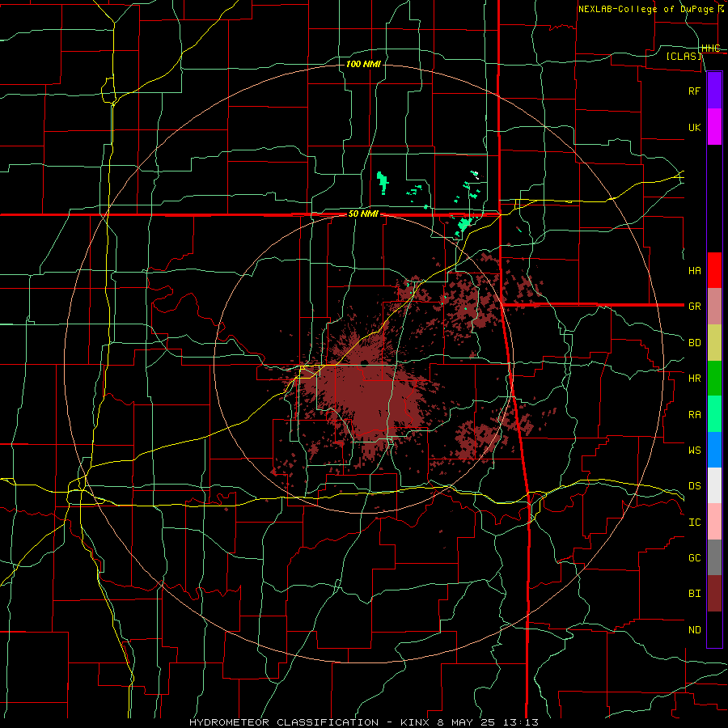The width and height of the screenshot is (728, 728).
Task: Click the [CLAS] label above the legend
Action: point(684,56)
